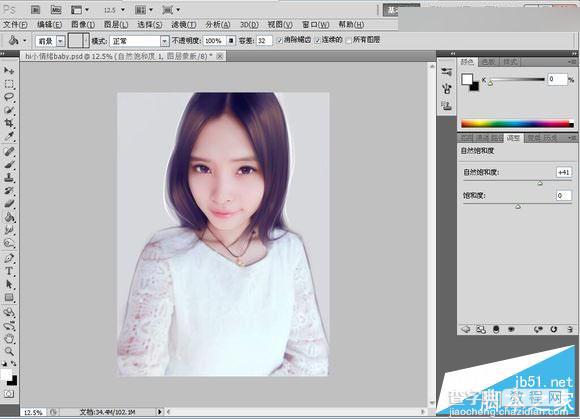Open the tool preset picker arrow
Image resolution: width=580 pixels, height=419 pixels.
24,40
